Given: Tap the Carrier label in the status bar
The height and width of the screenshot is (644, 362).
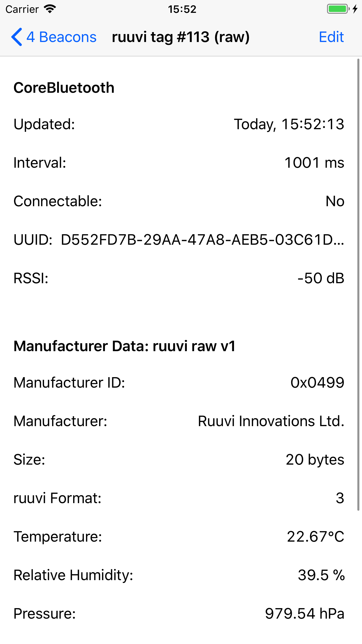Looking at the screenshot, I should pos(22,9).
